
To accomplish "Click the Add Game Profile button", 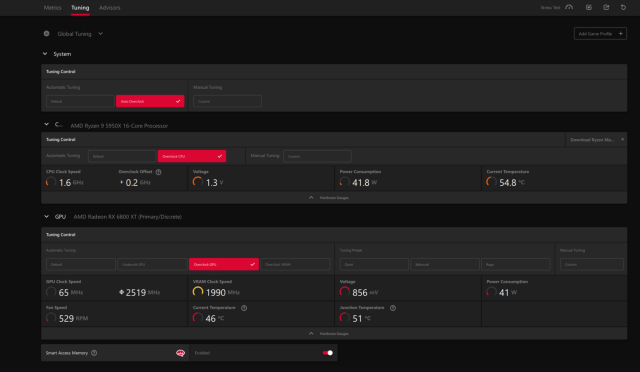I will pos(600,33).
